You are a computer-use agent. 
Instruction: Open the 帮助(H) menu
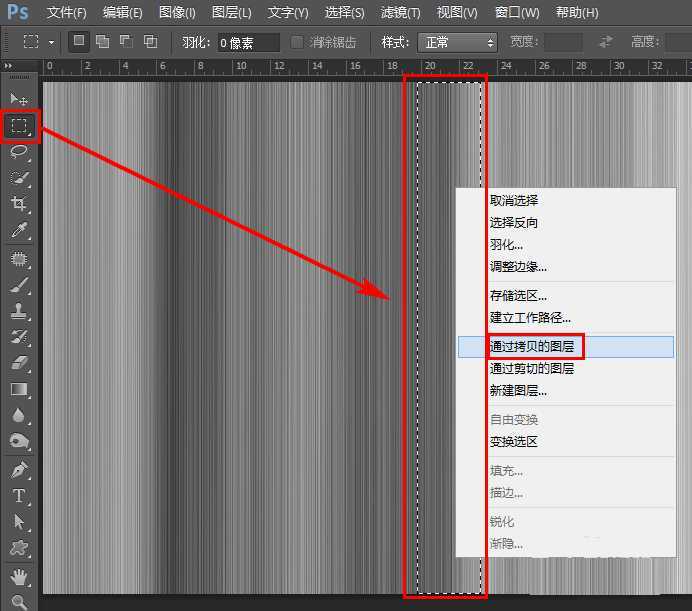577,12
